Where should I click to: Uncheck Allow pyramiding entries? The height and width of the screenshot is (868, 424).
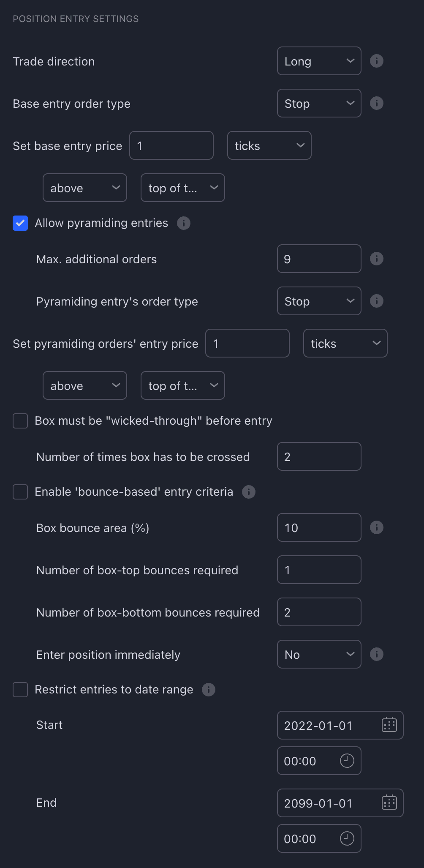(20, 223)
